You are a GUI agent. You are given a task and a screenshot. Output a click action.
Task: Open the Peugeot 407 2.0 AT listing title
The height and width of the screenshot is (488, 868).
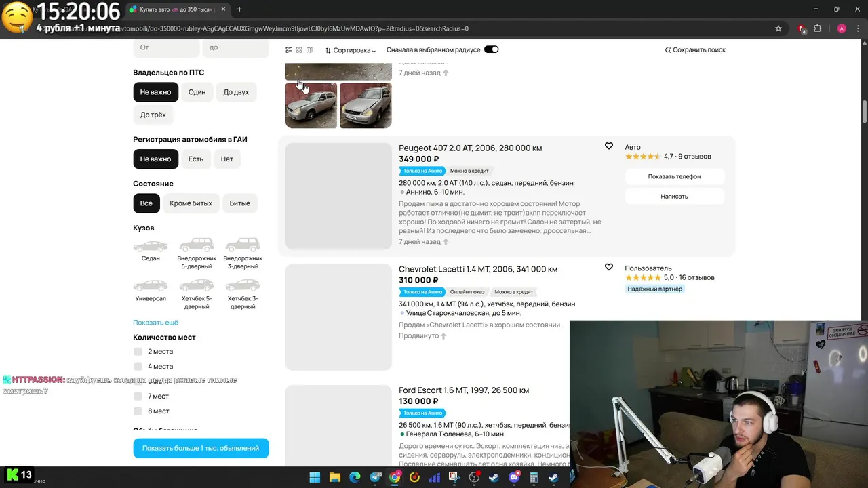click(470, 148)
